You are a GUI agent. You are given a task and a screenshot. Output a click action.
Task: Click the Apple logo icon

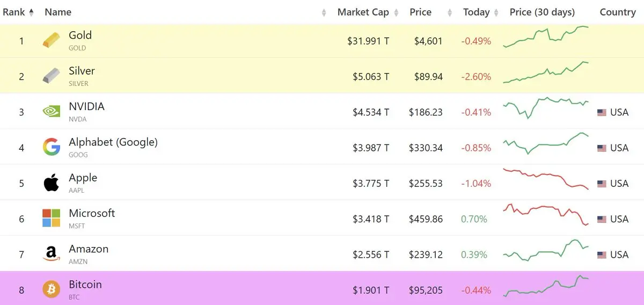pos(52,183)
